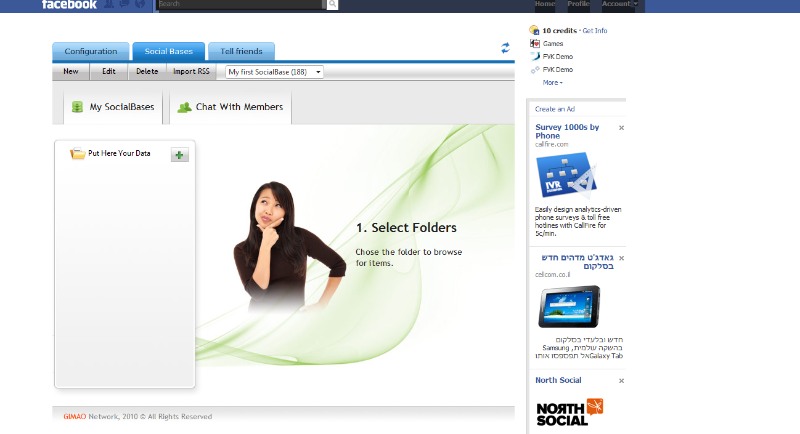The image size is (800, 434).
Task: Open the My first SocialBase dropdown
Action: click(x=274, y=72)
